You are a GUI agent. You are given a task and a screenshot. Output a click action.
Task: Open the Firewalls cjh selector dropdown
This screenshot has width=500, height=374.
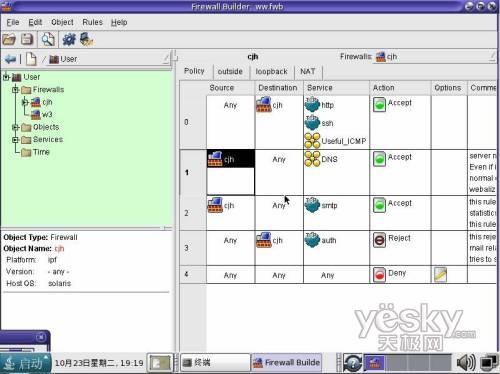[x=434, y=57]
